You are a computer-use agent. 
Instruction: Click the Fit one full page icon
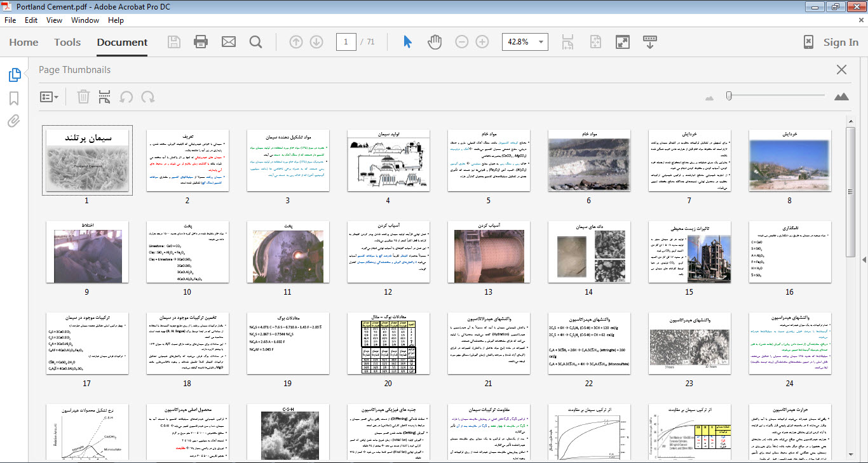(x=595, y=42)
